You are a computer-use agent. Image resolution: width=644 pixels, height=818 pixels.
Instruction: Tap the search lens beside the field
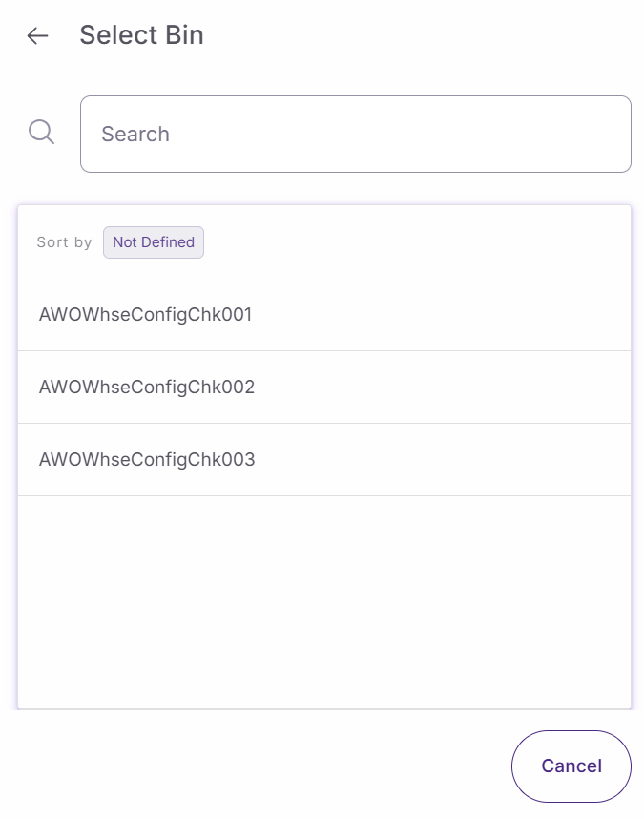click(41, 132)
